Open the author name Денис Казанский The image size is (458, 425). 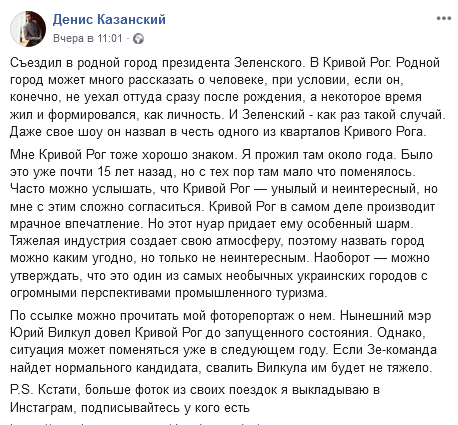[109, 19]
